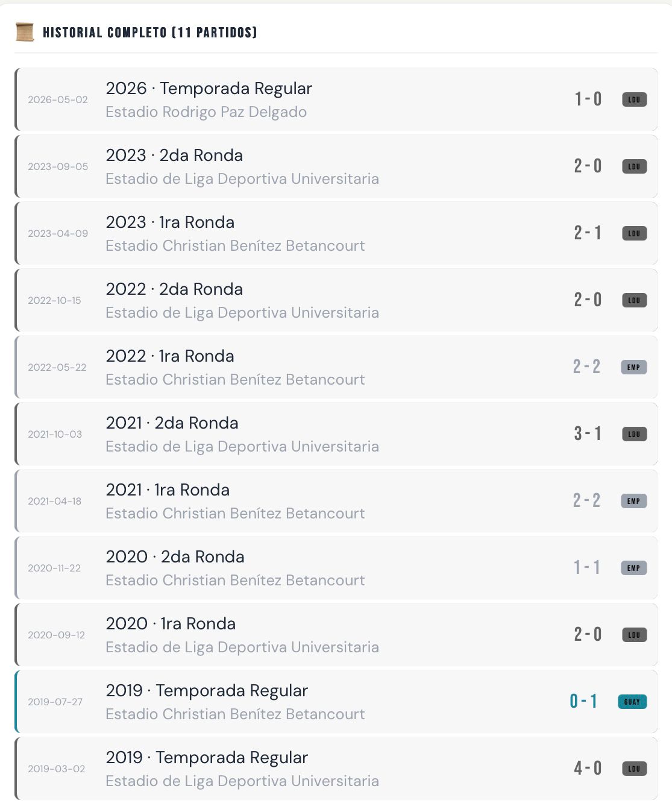This screenshot has width=672, height=812.
Task: Click the EMP badge on 2021-04-18 match
Action: [633, 501]
